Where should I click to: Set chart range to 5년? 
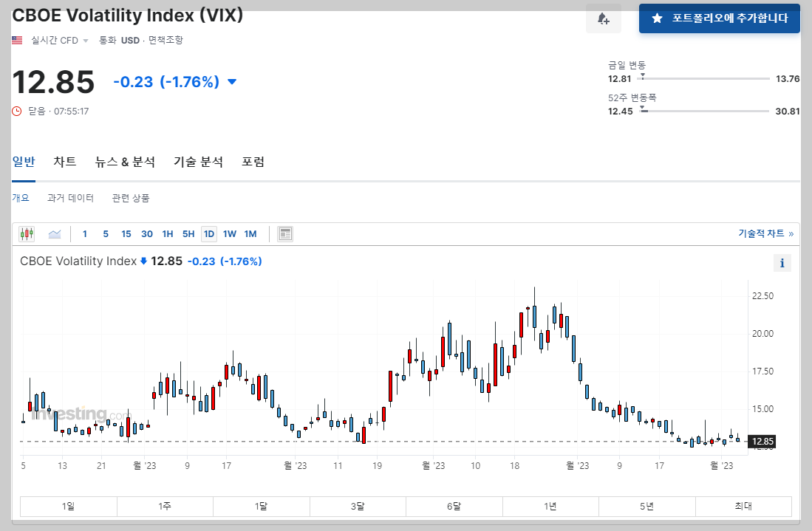[646, 506]
